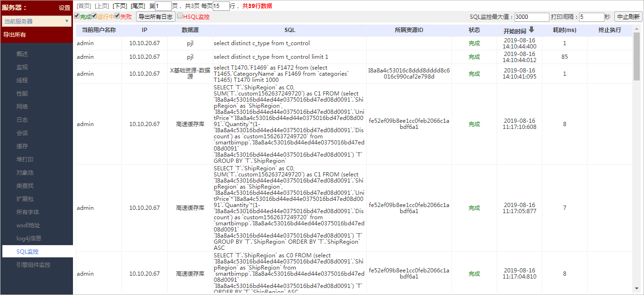The image size is (644, 295).
Task: Open the 类查找 menu item
Action: [x=25, y=185]
